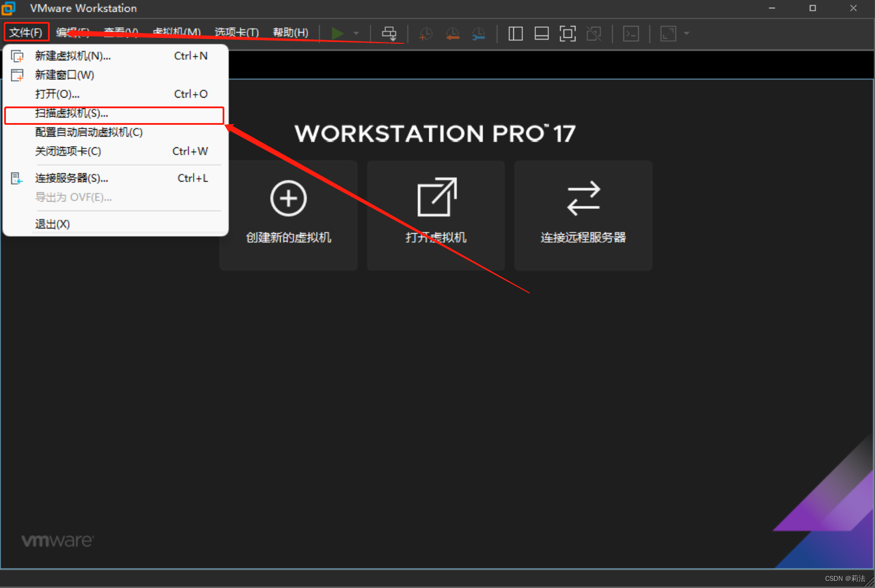Click the 打开虚拟机 tile

coord(436,215)
